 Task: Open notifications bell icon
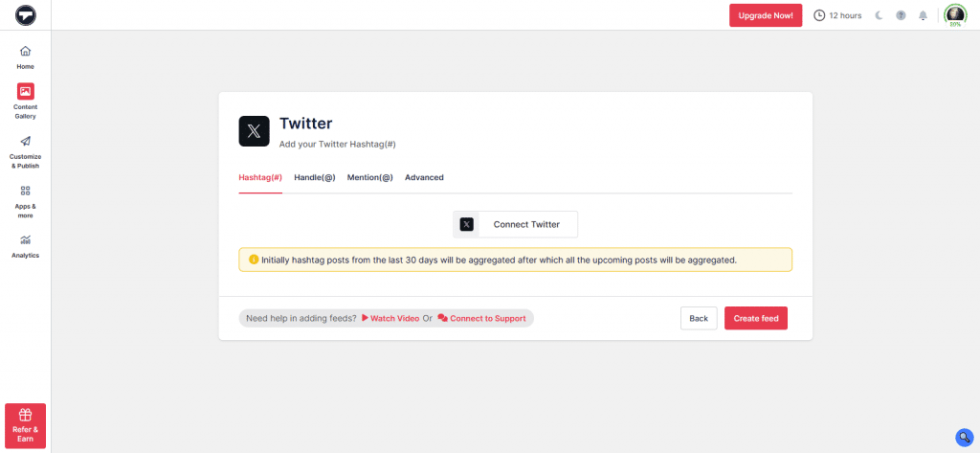coord(923,15)
